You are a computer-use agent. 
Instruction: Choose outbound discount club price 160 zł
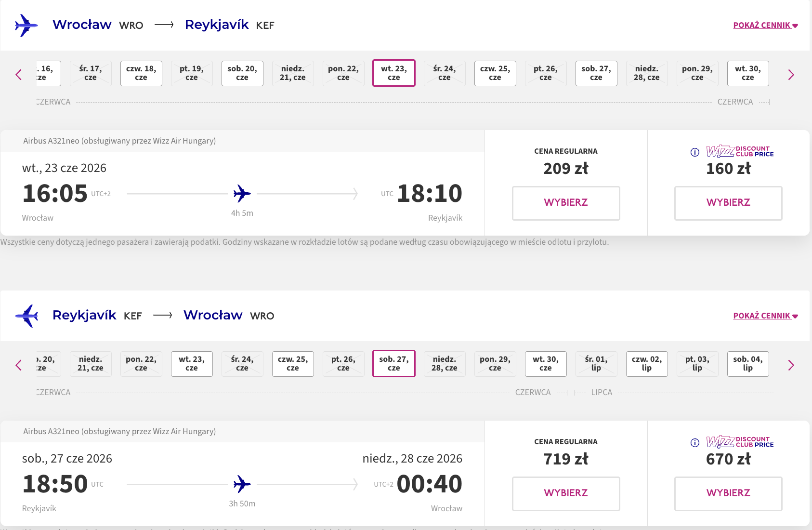(x=728, y=203)
